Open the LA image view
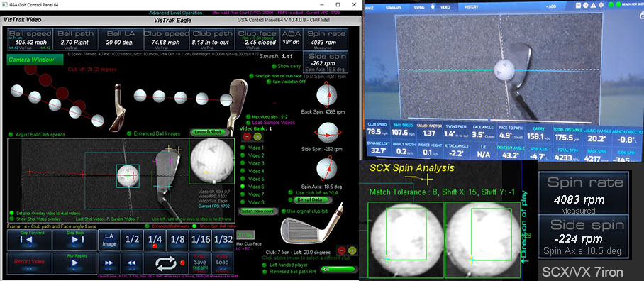The image size is (644, 281). 109,240
